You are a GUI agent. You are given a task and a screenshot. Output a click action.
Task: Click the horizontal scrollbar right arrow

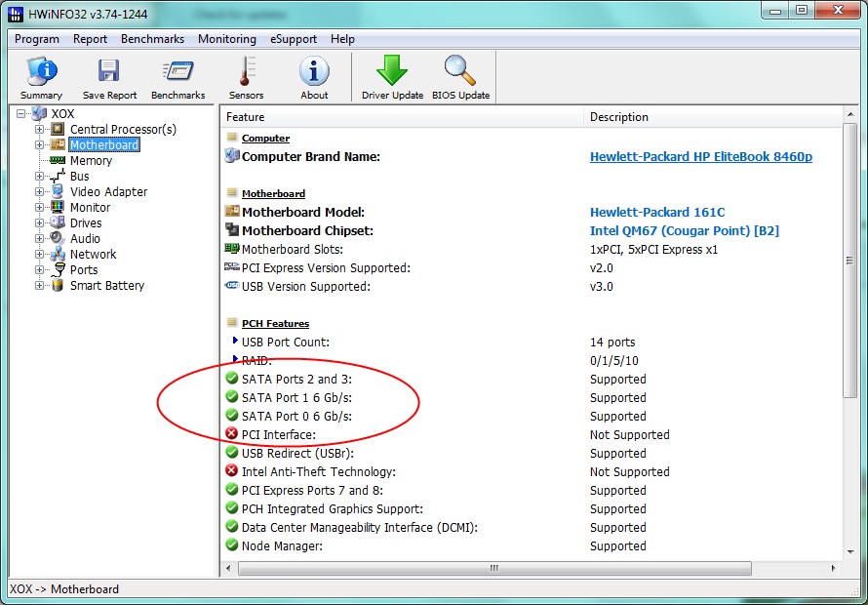pyautogui.click(x=834, y=568)
